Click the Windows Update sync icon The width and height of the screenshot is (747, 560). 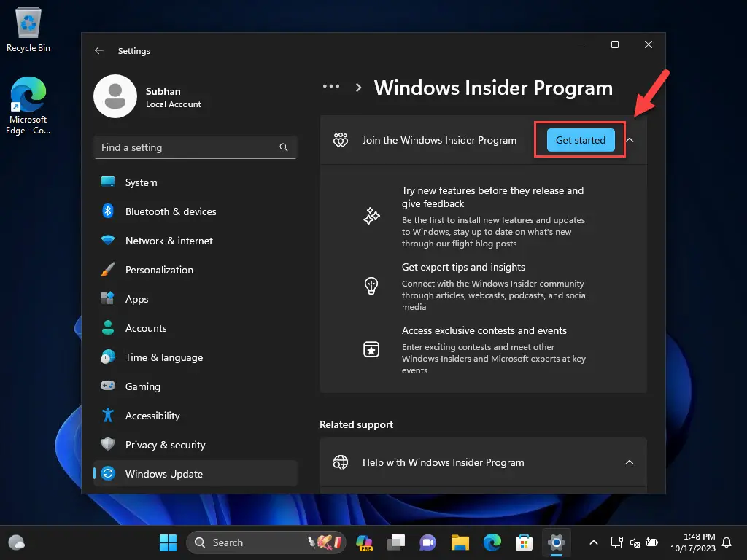(108, 473)
